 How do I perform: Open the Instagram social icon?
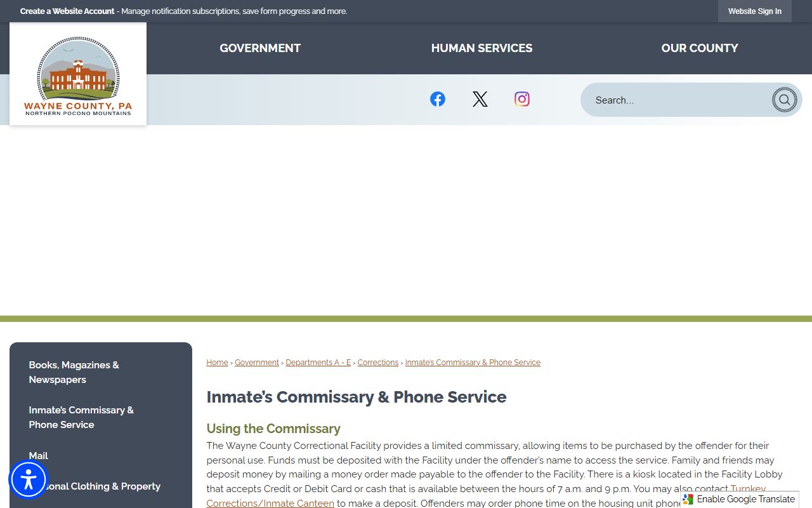(522, 99)
